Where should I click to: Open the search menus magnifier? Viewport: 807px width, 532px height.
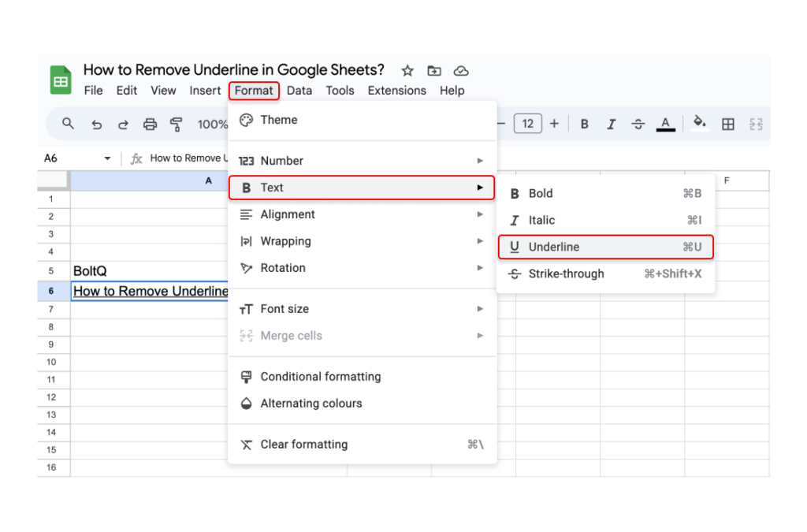coord(68,124)
